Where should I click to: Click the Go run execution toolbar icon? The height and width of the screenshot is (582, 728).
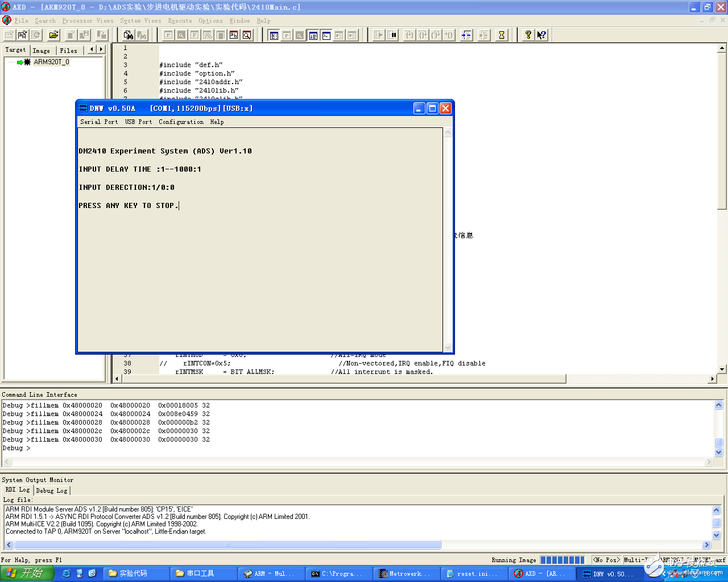click(x=379, y=35)
